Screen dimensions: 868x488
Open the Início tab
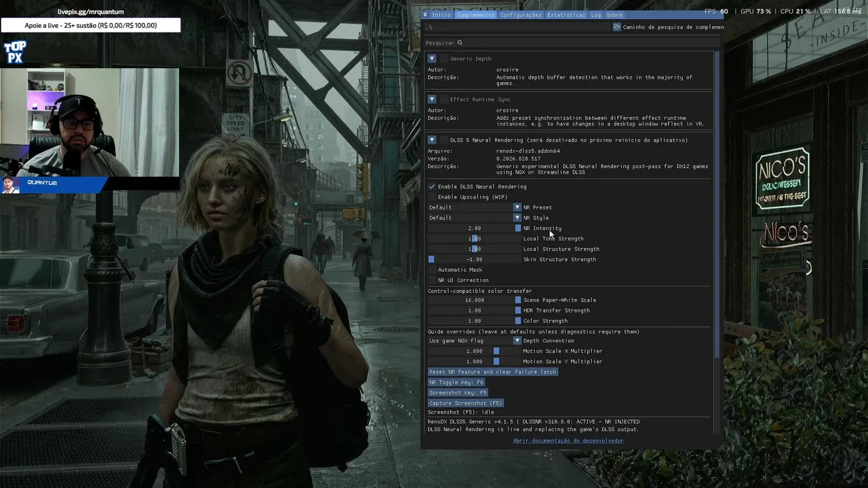(x=441, y=15)
